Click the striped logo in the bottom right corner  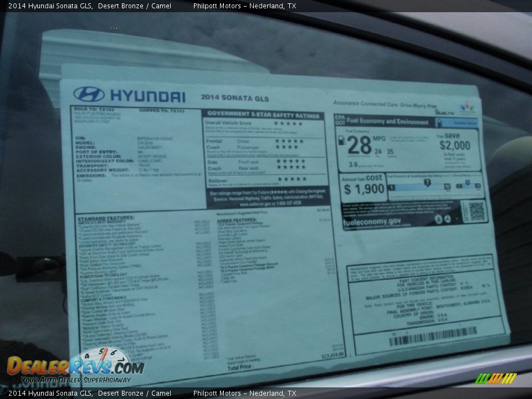click(x=495, y=379)
